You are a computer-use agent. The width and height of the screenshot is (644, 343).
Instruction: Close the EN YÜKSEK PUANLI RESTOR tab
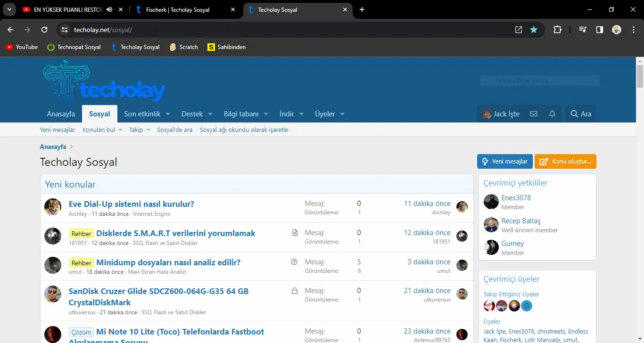[121, 9]
